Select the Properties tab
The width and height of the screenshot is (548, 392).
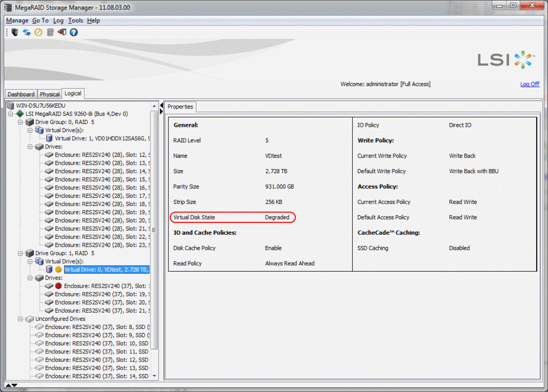(x=180, y=106)
